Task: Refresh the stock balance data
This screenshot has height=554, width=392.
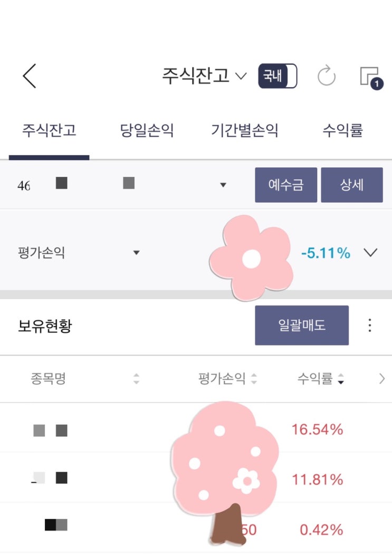Action: coord(326,75)
